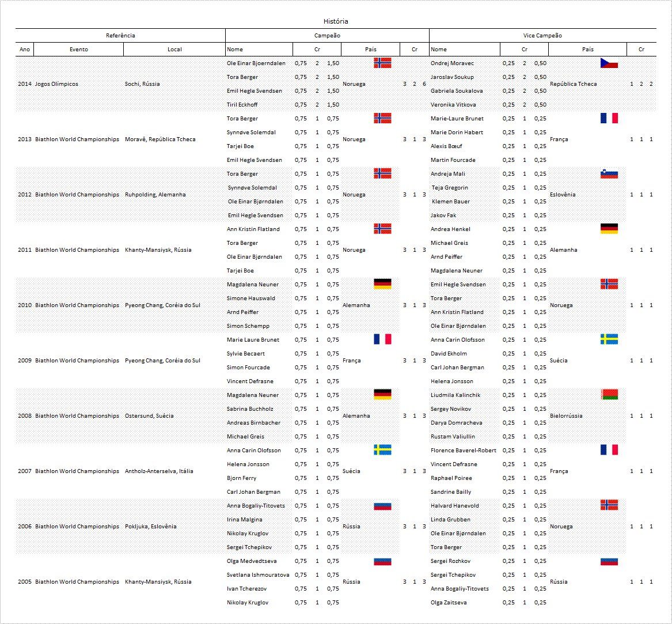Select the Antholz-Anterselva, Itália location cell
The image size is (672, 624).
(x=159, y=471)
